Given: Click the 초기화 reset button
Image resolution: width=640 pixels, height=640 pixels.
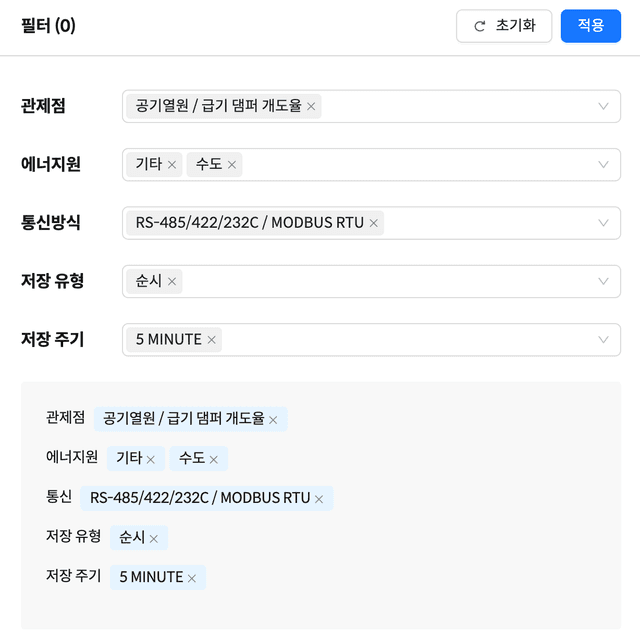Looking at the screenshot, I should click(x=504, y=26).
